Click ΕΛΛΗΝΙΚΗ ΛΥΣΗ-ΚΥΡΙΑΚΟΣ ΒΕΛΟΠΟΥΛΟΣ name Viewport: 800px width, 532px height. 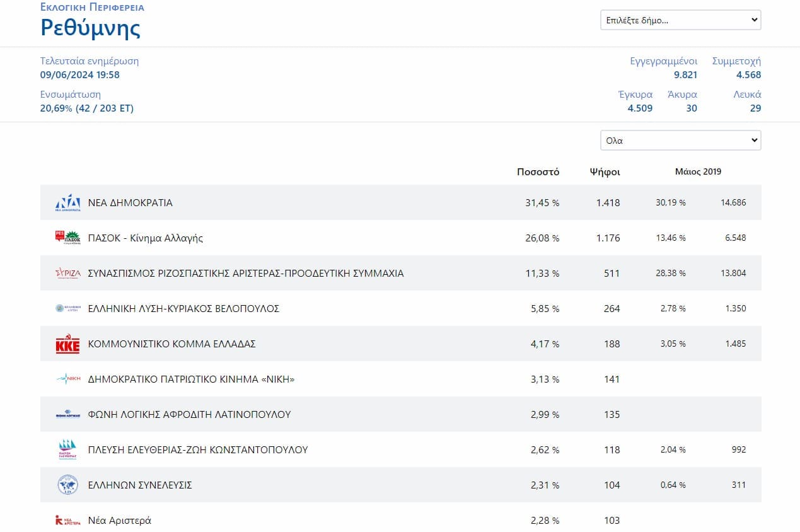pos(183,309)
